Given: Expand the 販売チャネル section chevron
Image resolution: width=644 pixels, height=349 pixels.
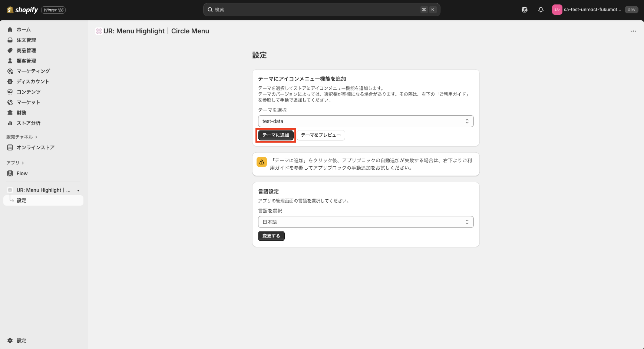Looking at the screenshot, I should point(36,136).
